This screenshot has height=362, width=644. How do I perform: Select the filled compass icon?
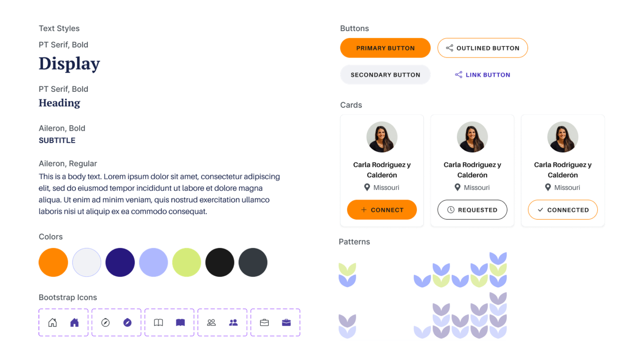(x=127, y=322)
